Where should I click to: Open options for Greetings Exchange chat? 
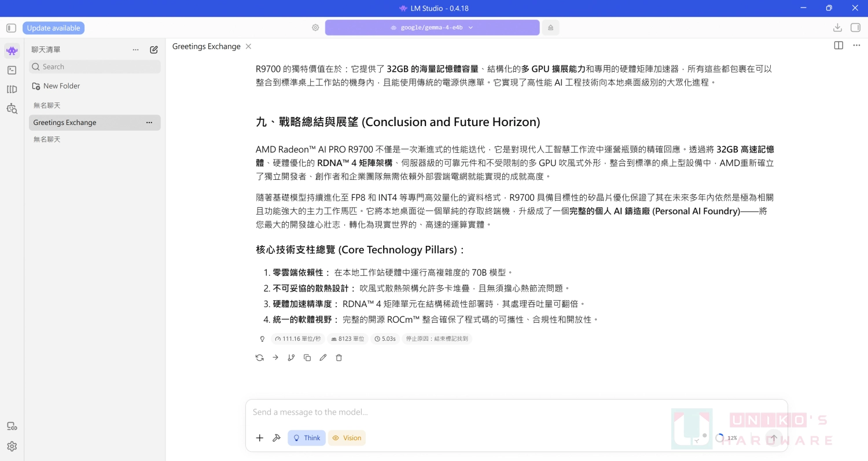(x=149, y=123)
